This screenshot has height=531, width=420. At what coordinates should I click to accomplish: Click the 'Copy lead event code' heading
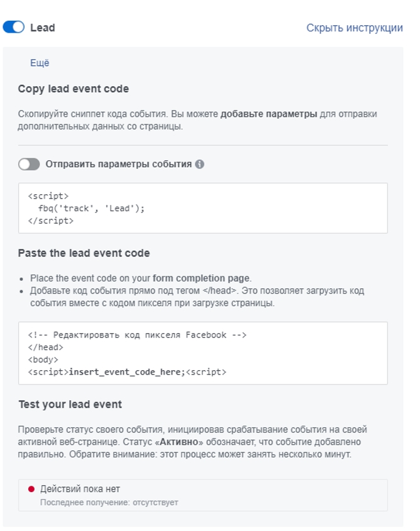pyautogui.click(x=74, y=89)
